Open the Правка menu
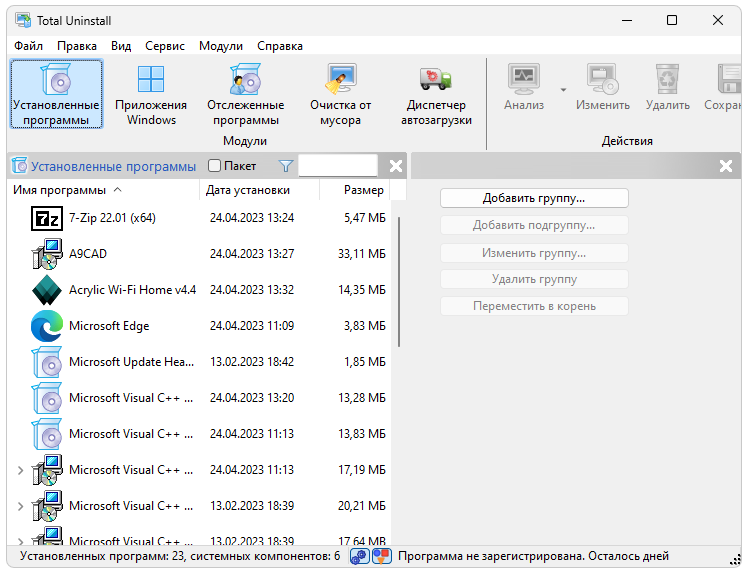The image size is (749, 572). tap(77, 46)
